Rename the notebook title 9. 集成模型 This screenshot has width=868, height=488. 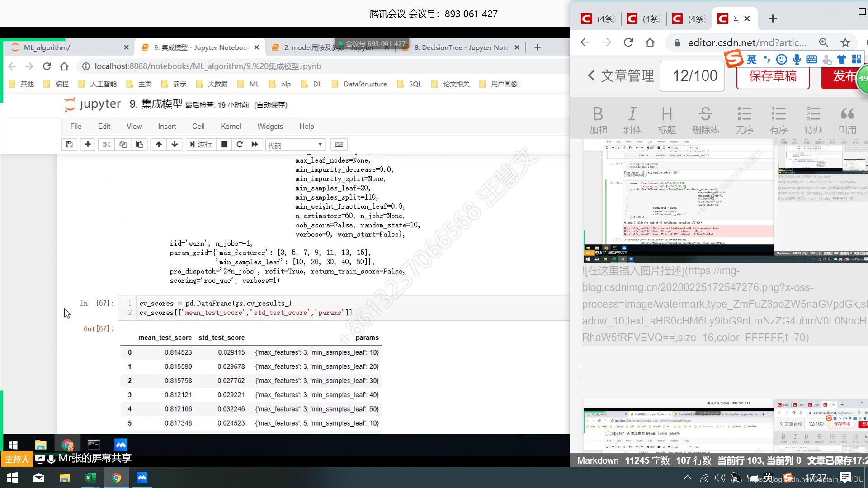[156, 104]
